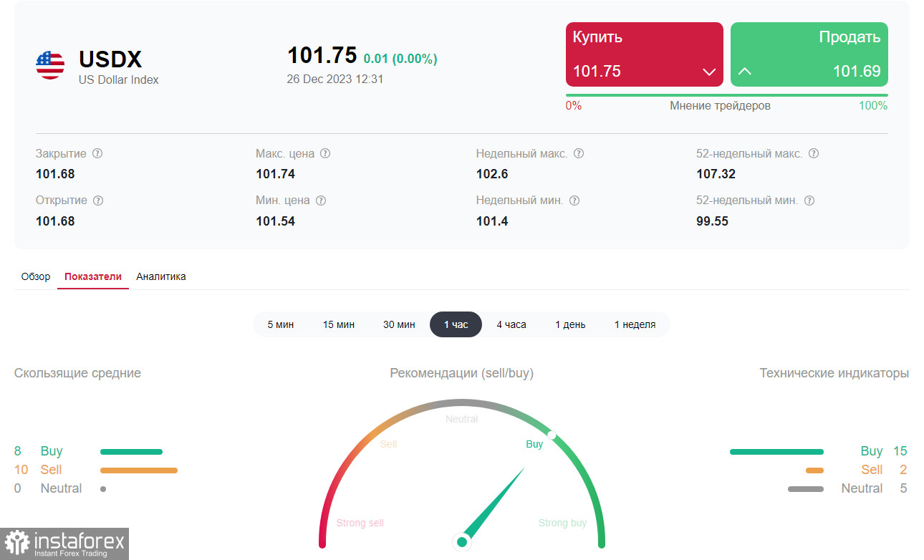Click the green Продать button
This screenshot has height=560, width=924.
click(809, 54)
